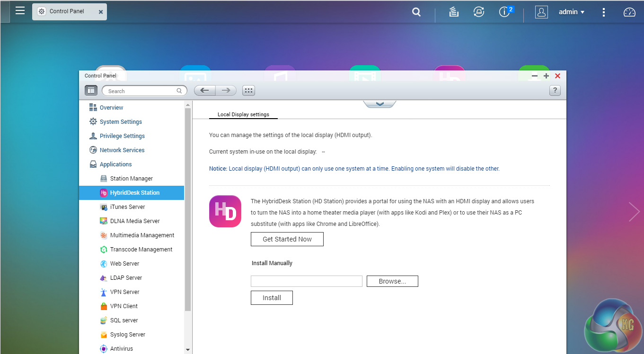Open iTunes Server settings
644x354 pixels.
(132, 207)
